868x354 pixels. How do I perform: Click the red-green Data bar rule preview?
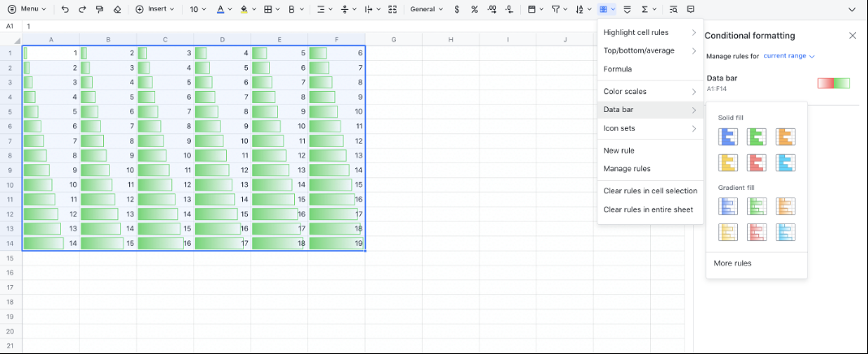(x=833, y=83)
